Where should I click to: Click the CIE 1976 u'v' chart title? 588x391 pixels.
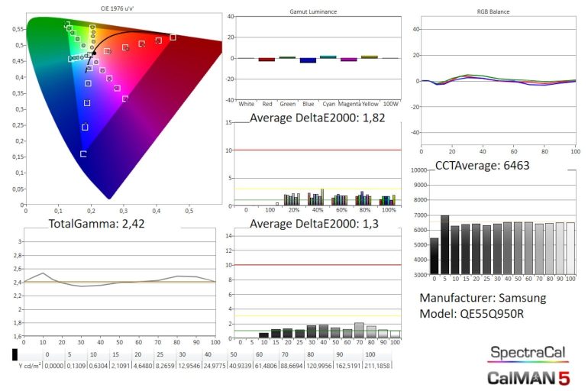click(124, 9)
